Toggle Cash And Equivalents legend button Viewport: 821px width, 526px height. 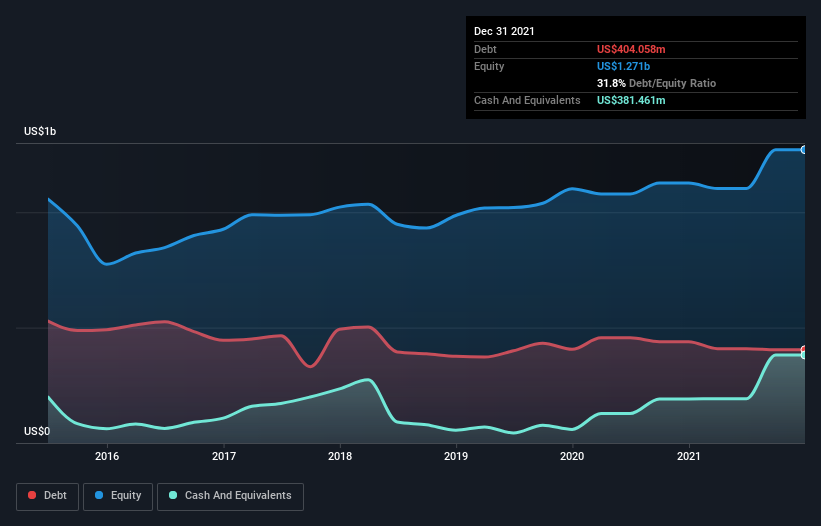pos(230,496)
